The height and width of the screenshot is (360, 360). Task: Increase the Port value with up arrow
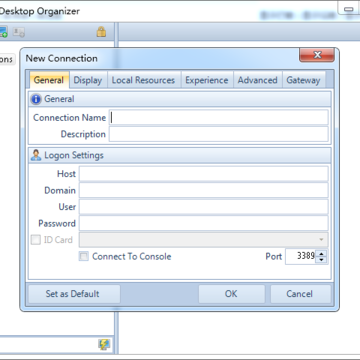point(321,254)
